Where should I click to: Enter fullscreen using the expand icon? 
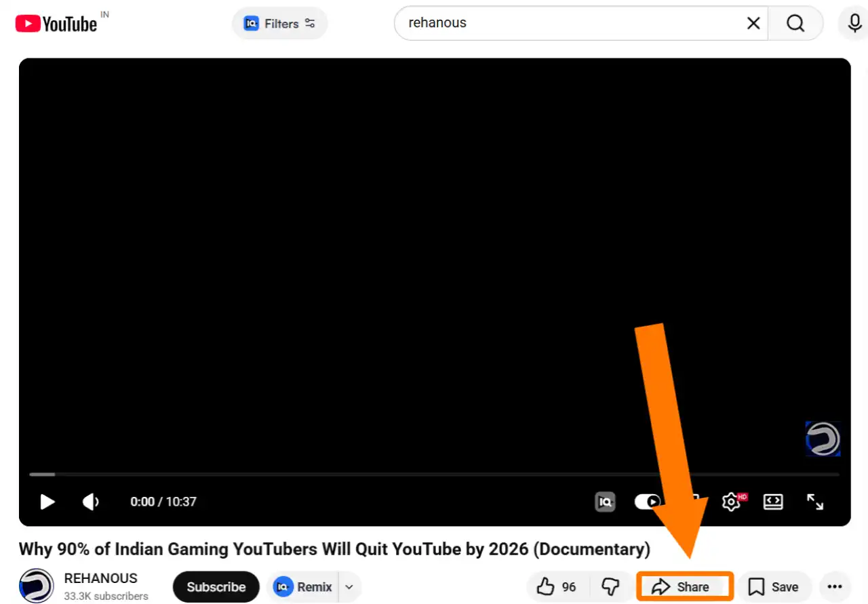coord(814,502)
